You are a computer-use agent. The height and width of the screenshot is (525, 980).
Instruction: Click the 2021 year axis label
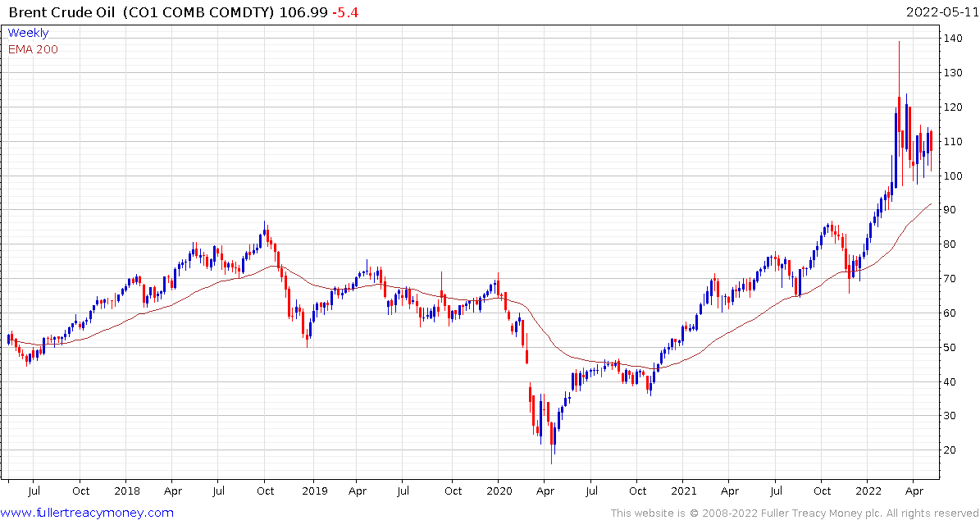click(x=685, y=491)
